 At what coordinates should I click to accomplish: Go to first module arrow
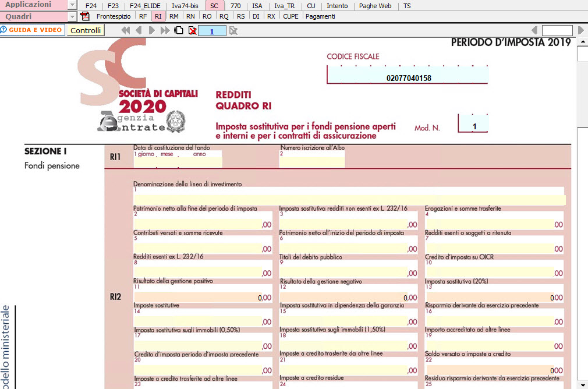tap(126, 30)
